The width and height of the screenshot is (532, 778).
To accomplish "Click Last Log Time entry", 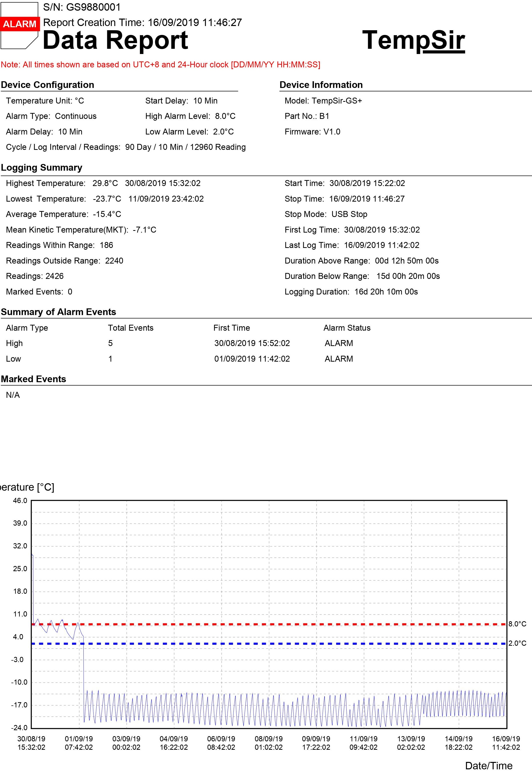I will [352, 245].
